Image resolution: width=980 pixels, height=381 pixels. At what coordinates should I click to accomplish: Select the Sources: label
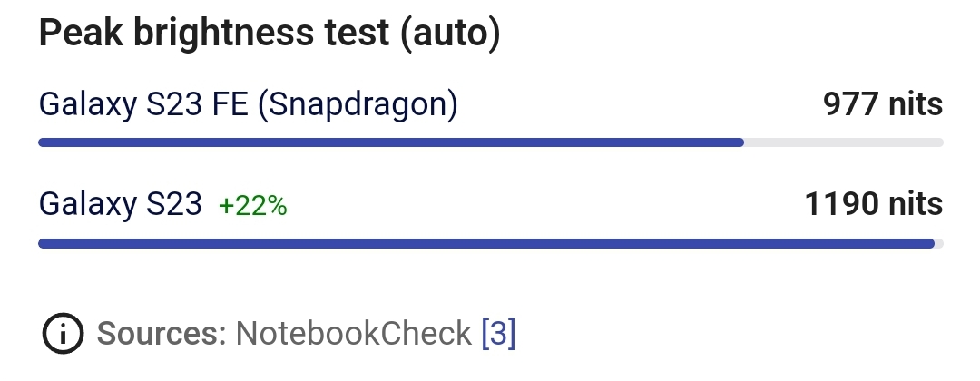[x=162, y=334]
